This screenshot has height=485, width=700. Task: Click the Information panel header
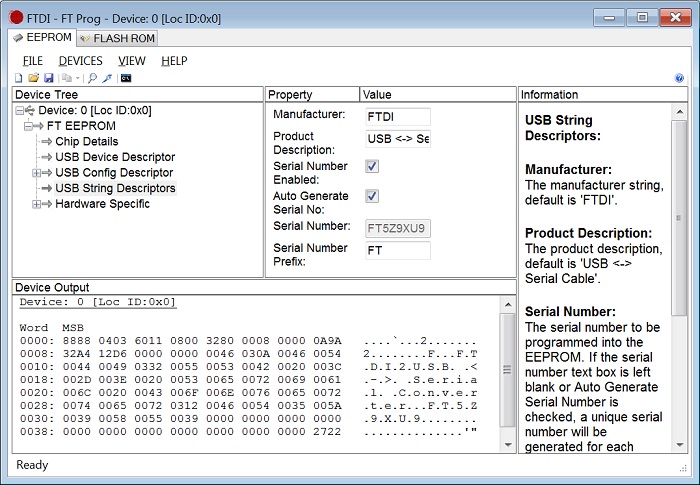(603, 95)
